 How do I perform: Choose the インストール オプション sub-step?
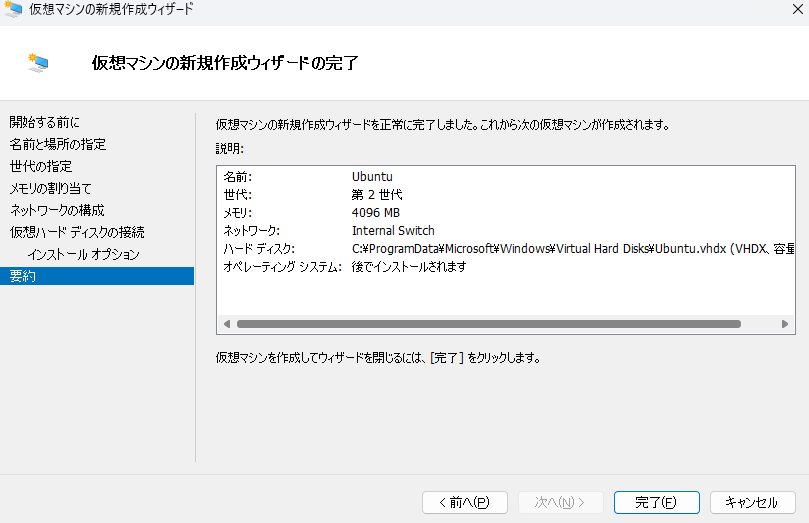click(84, 254)
